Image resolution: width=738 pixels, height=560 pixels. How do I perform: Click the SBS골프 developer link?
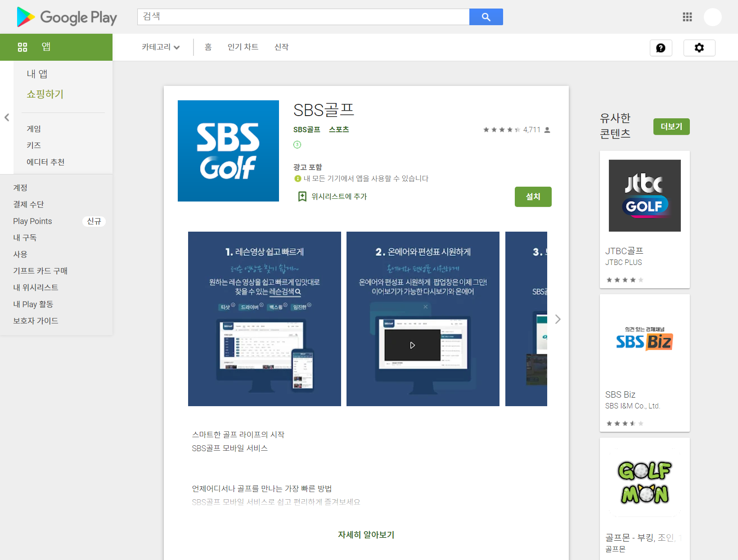tap(306, 130)
